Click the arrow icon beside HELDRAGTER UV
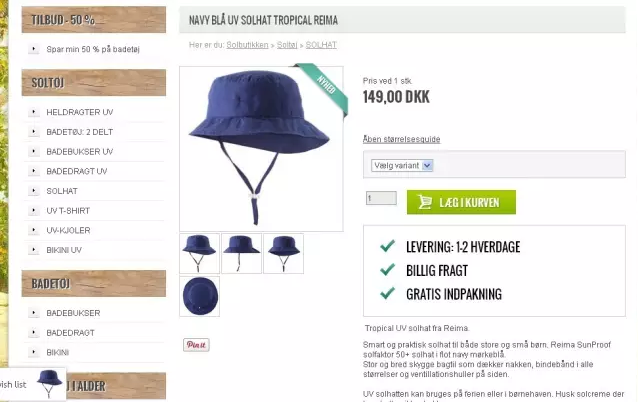 [x=34, y=112]
